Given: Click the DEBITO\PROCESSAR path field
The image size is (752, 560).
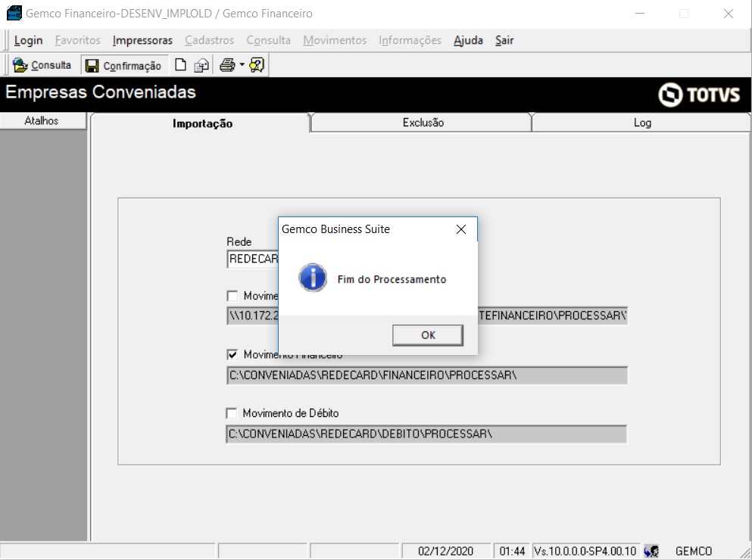Looking at the screenshot, I should [x=426, y=434].
